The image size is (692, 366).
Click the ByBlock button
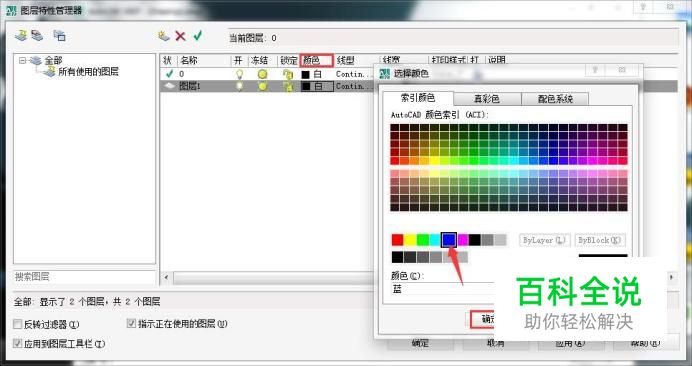point(600,240)
